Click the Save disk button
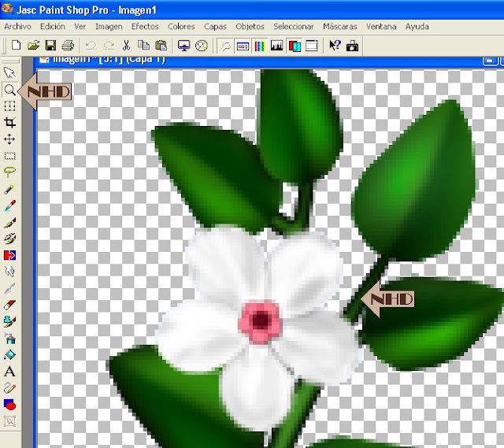 (x=50, y=46)
